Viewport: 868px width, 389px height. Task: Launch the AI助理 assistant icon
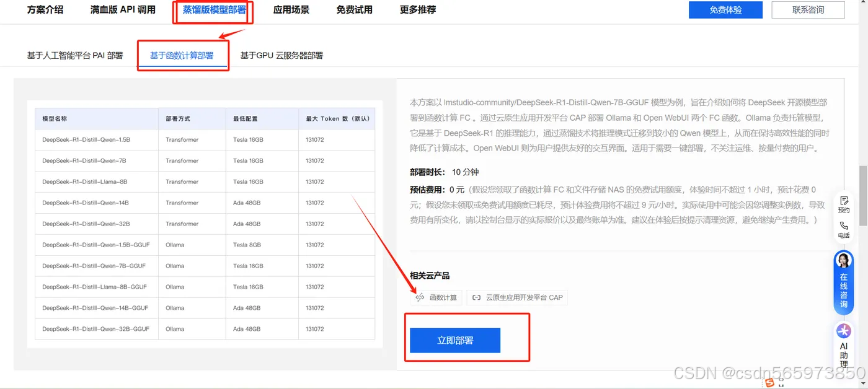[843, 330]
